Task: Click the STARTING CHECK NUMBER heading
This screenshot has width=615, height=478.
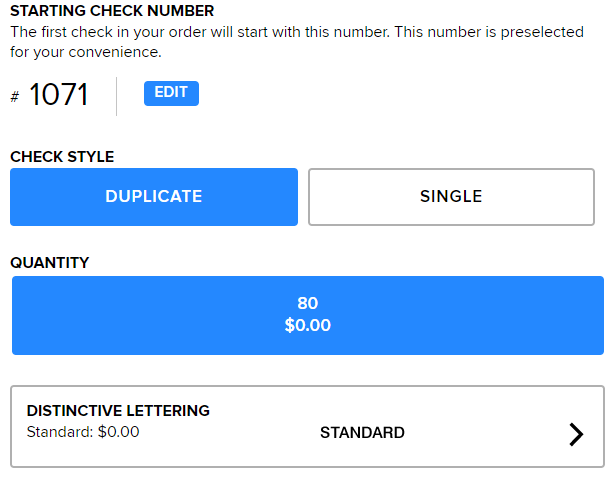Action: pos(112,11)
